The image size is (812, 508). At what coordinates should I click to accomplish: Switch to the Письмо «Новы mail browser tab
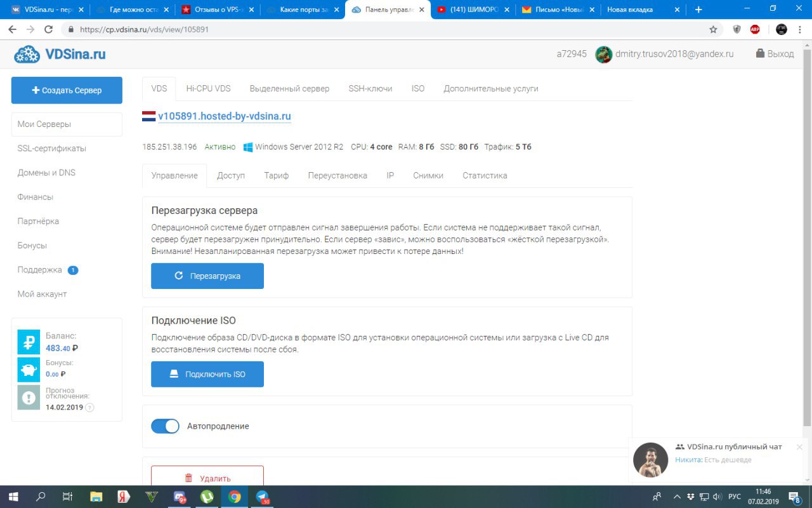(x=558, y=10)
